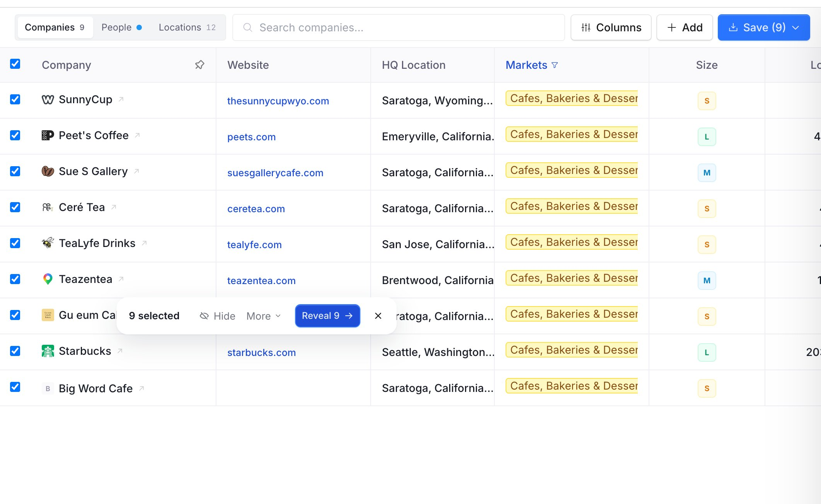821x504 pixels.
Task: Switch to the Locations tab
Action: pos(187,27)
